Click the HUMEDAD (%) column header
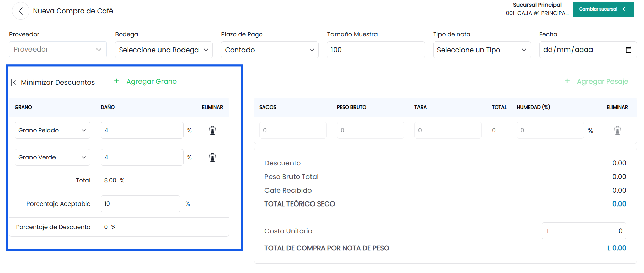The width and height of the screenshot is (644, 273). pos(533,107)
